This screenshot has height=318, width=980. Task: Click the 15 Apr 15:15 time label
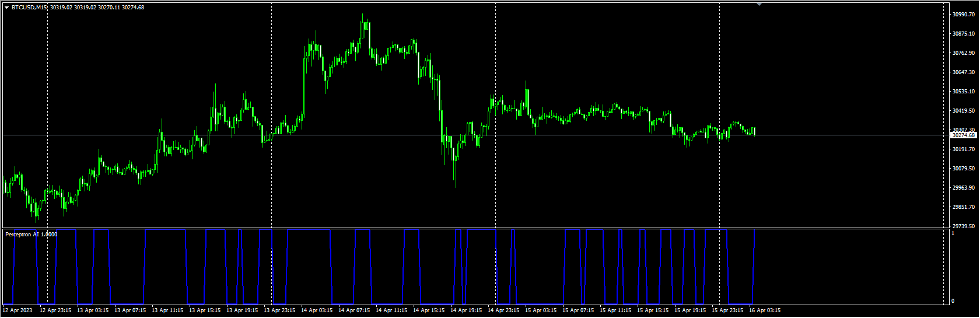click(x=653, y=310)
